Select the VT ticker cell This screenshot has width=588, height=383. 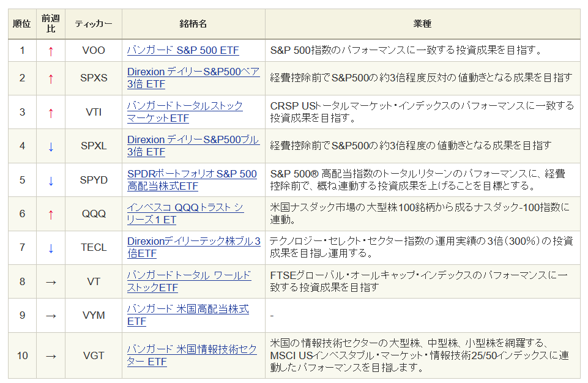coord(94,281)
